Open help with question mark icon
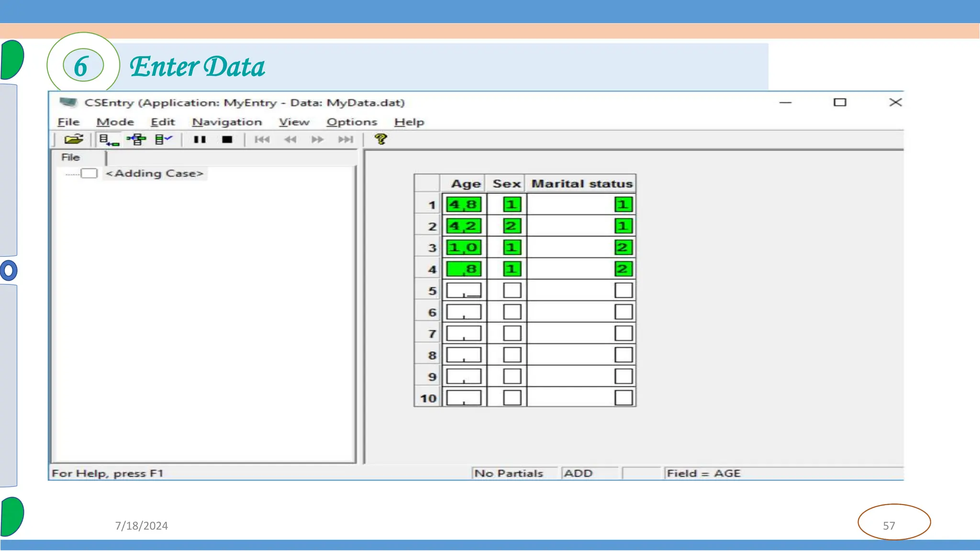Screen dimensions: 980x551 [x=380, y=139]
